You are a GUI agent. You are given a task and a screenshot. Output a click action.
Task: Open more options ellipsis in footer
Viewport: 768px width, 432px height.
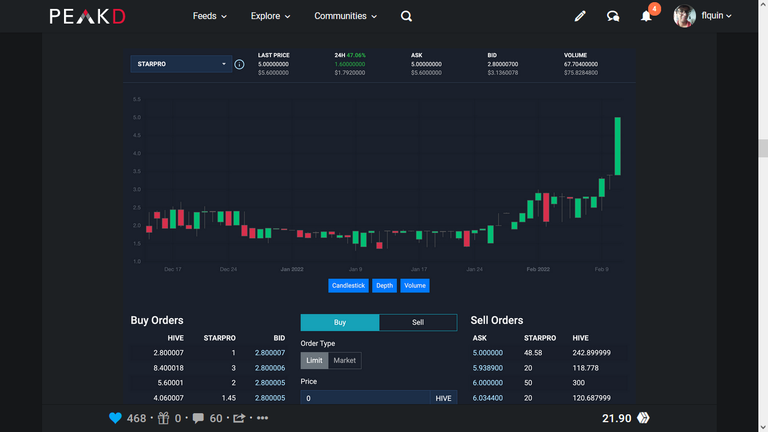point(263,418)
